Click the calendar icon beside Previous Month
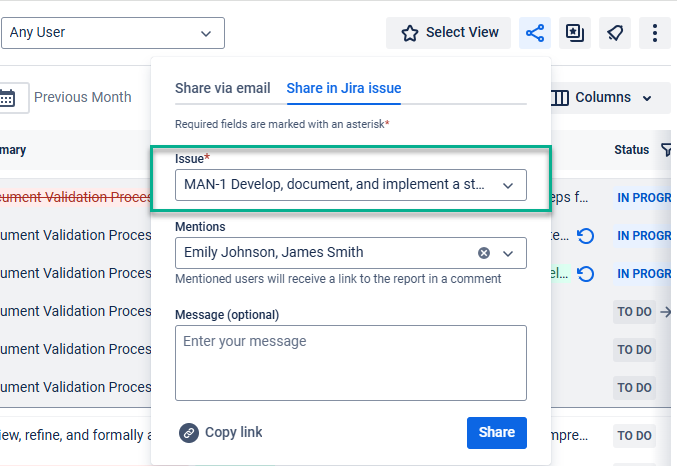The width and height of the screenshot is (677, 466). point(8,97)
